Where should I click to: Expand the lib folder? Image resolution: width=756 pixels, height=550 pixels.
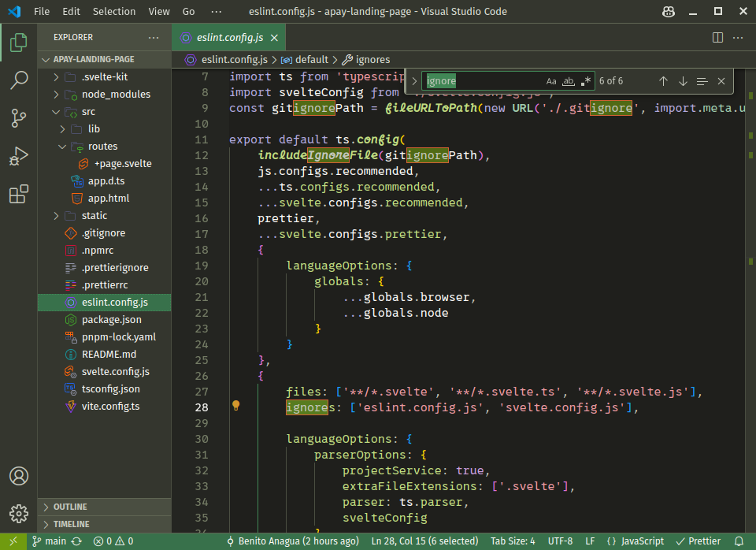point(104,128)
